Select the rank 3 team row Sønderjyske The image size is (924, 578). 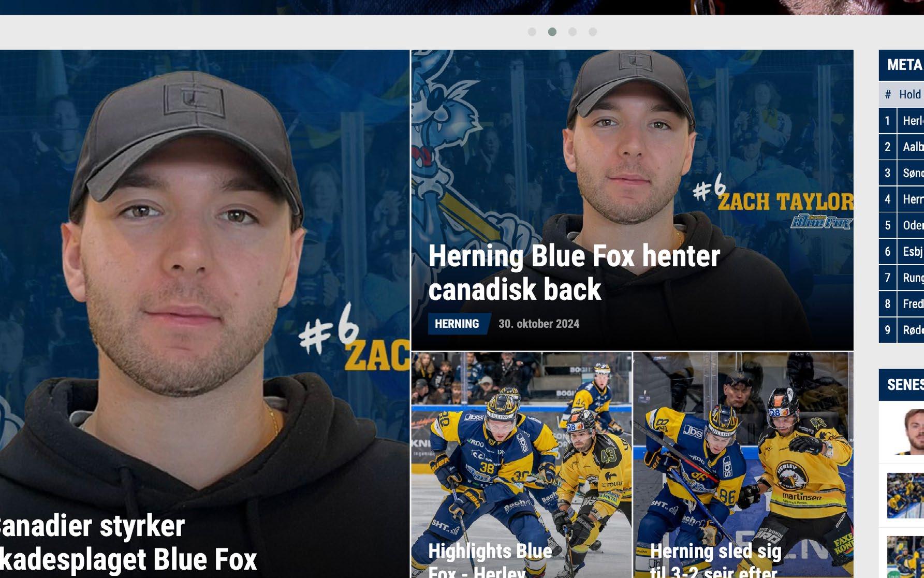[x=901, y=173]
